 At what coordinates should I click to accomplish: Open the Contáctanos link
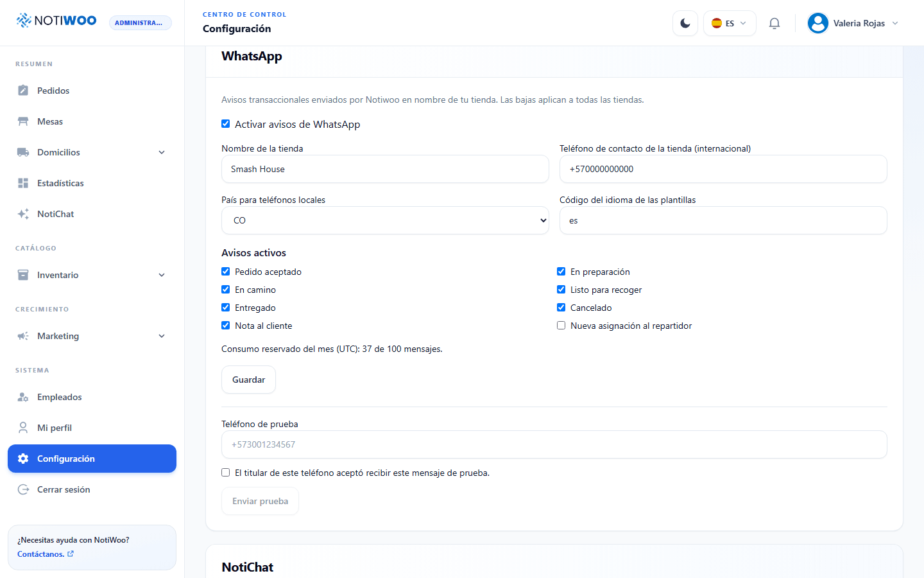pyautogui.click(x=46, y=554)
